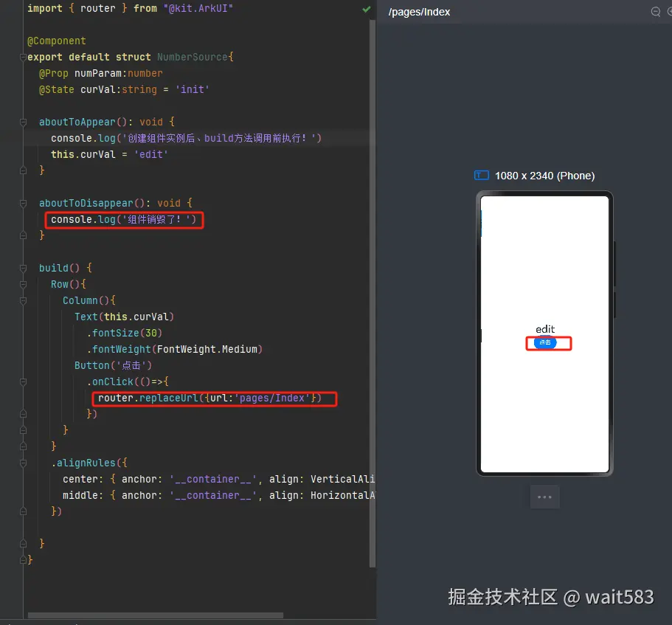Click the middle: anchor rule line
This screenshot has height=625, width=672.
(218, 496)
